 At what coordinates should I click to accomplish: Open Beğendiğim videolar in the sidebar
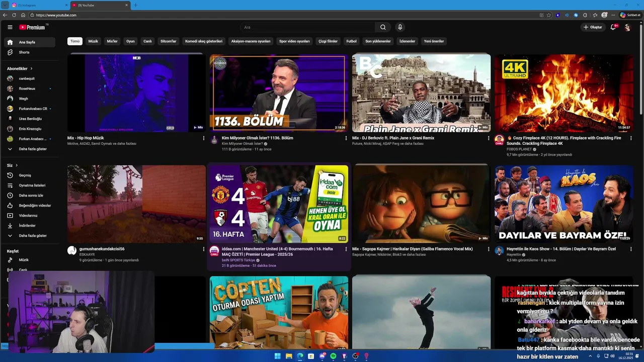tap(30, 206)
